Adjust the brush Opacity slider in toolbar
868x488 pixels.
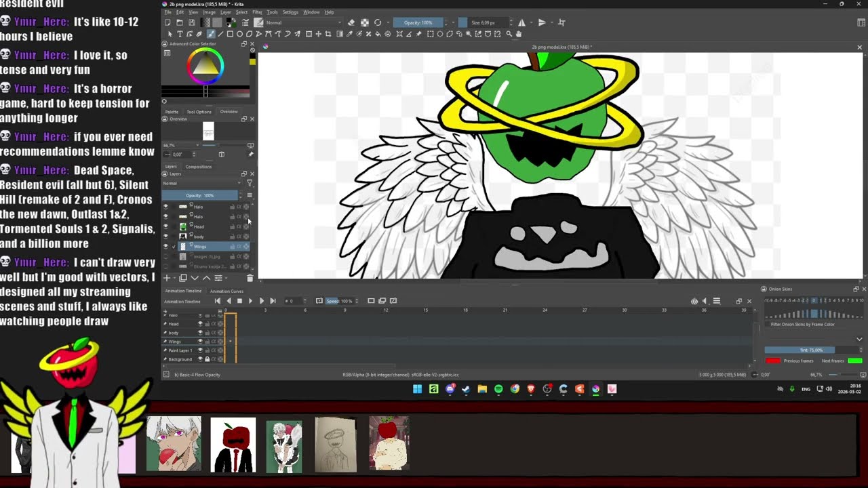(418, 22)
